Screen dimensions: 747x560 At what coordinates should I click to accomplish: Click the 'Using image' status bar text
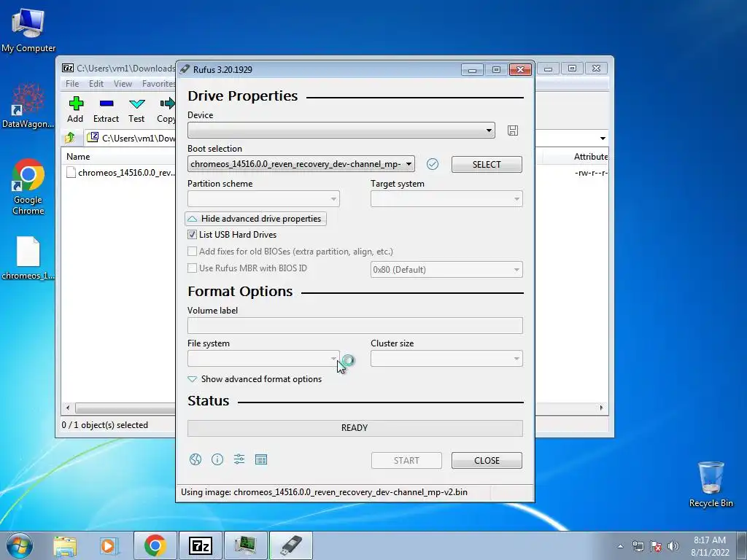point(324,492)
